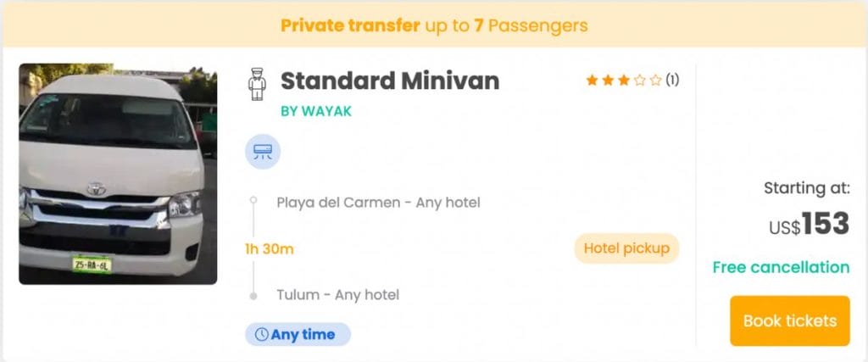
Task: Click the US$153 price
Action: coord(809,224)
